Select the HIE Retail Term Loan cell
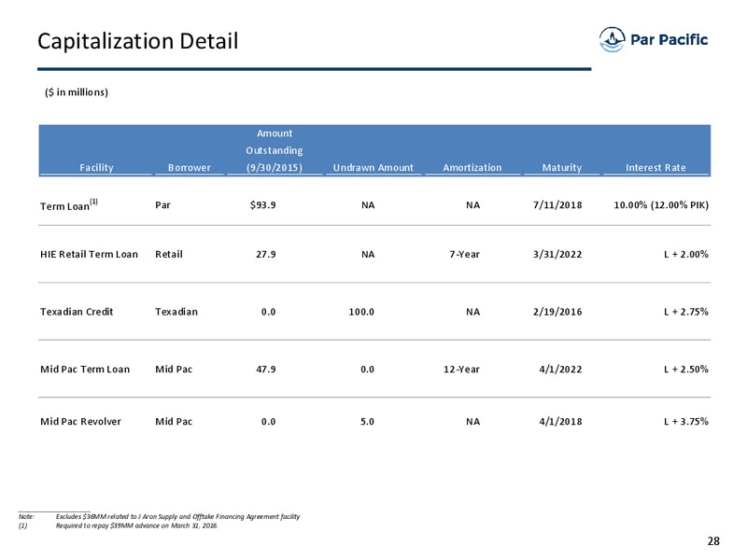The width and height of the screenshot is (747, 560). [x=89, y=254]
